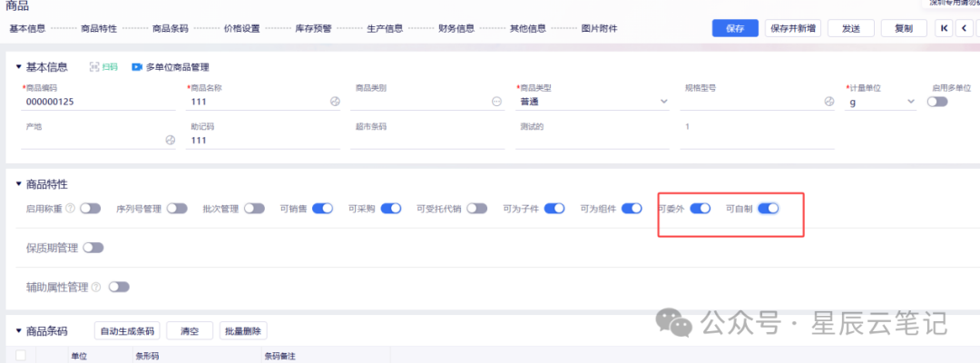This screenshot has width=980, height=363.
Task: Jump to 其他信息 tab
Action: [528, 28]
